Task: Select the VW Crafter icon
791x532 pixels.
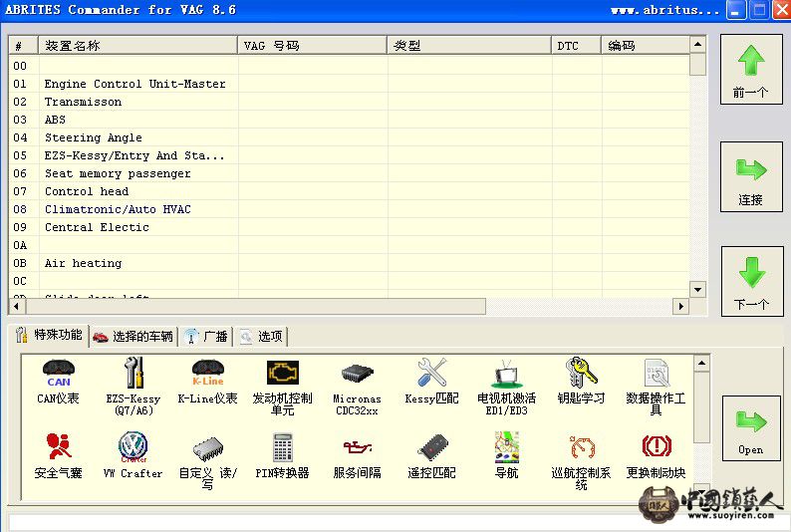Action: [x=133, y=456]
